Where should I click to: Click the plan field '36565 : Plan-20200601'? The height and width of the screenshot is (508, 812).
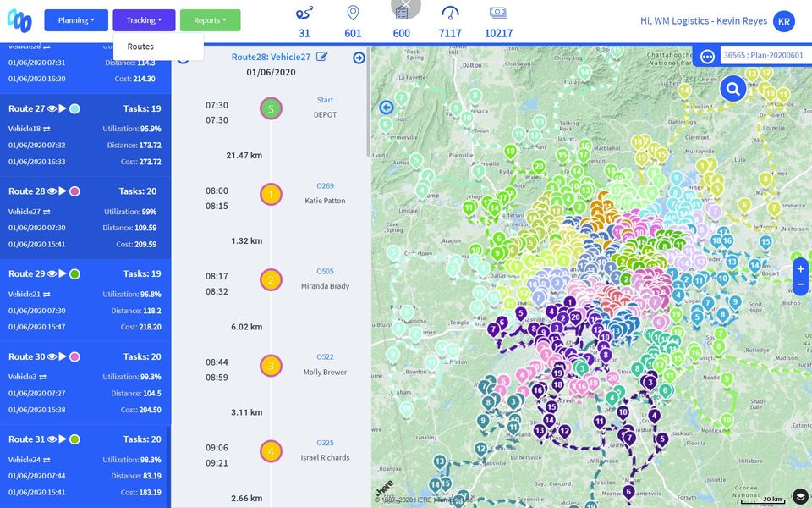coord(765,56)
